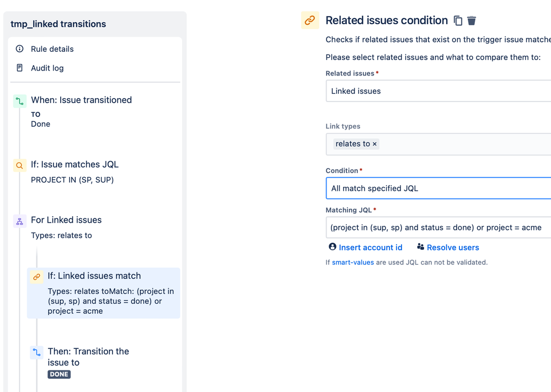Click the large orange Related issues condition icon
Image resolution: width=551 pixels, height=392 pixels.
(x=310, y=20)
